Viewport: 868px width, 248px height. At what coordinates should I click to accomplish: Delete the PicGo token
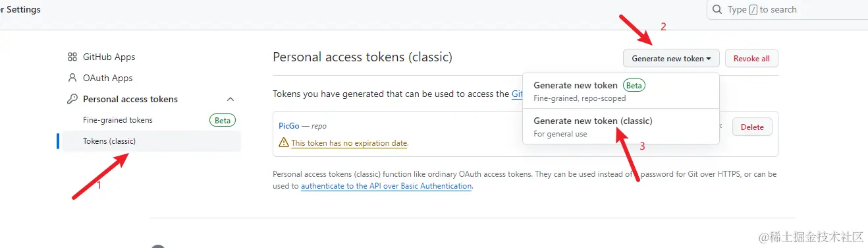point(752,127)
